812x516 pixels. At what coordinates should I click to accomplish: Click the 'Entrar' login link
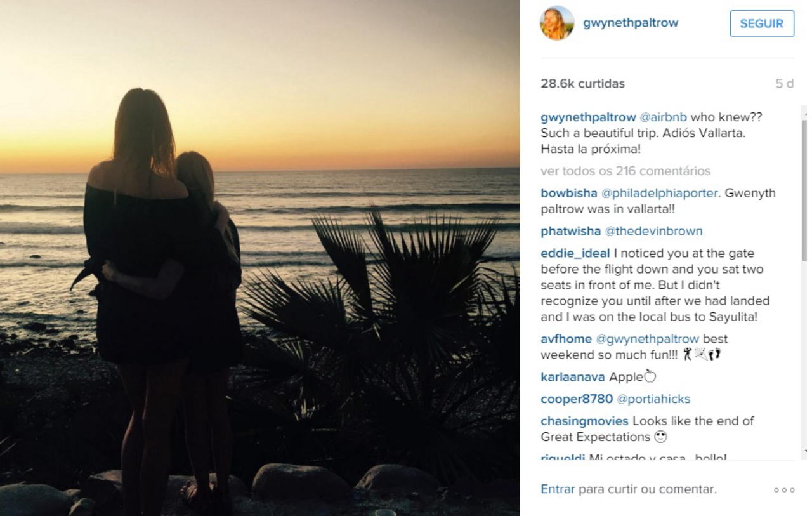click(558, 489)
